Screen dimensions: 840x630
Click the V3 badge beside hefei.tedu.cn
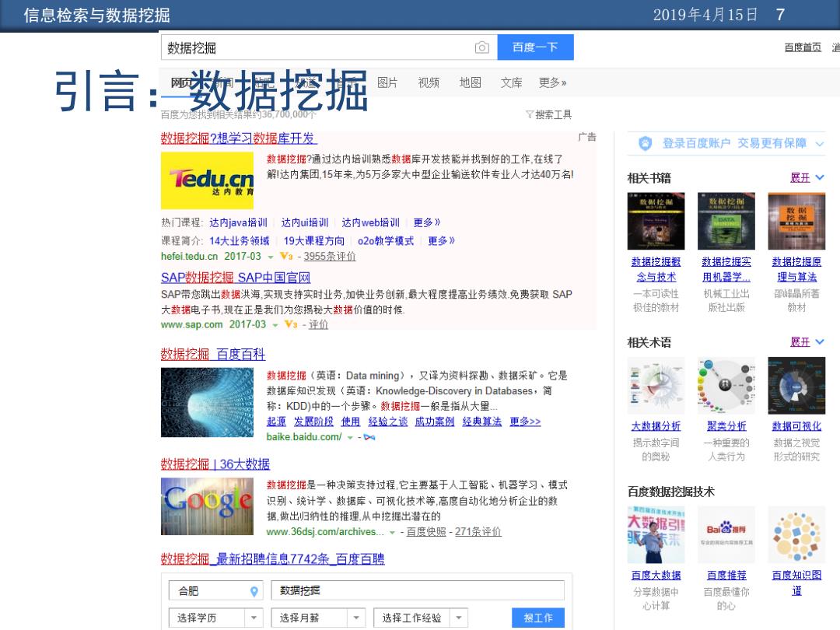[286, 257]
